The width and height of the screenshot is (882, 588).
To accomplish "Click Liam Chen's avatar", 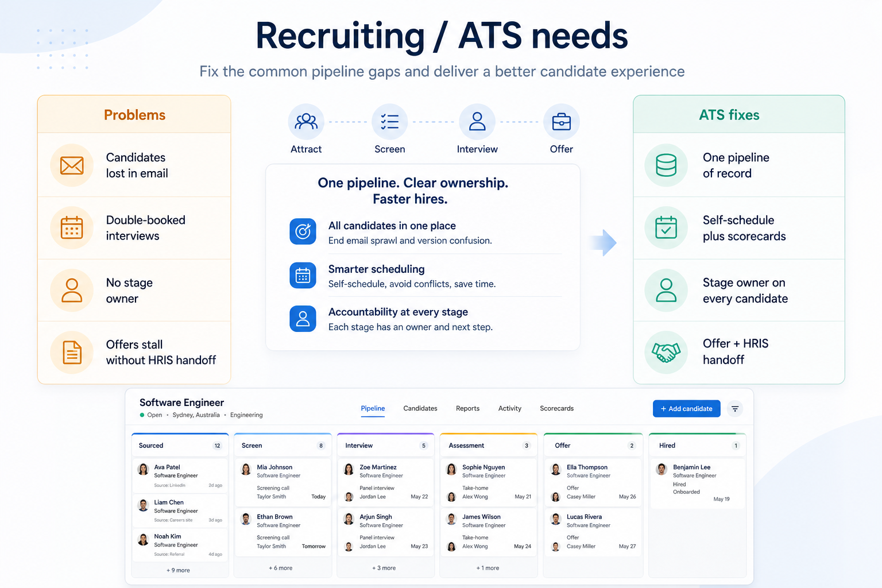I will tap(144, 505).
